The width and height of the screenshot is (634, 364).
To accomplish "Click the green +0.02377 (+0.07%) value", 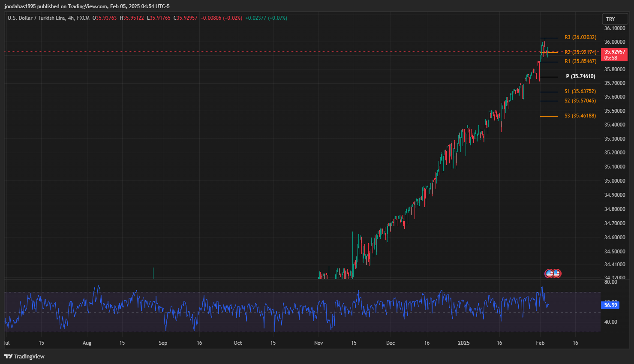I will click(266, 18).
